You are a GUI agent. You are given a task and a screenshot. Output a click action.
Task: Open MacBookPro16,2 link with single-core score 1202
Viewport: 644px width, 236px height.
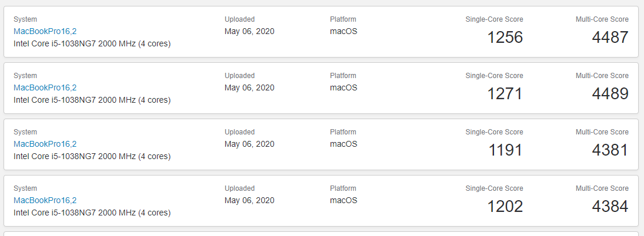tap(45, 200)
